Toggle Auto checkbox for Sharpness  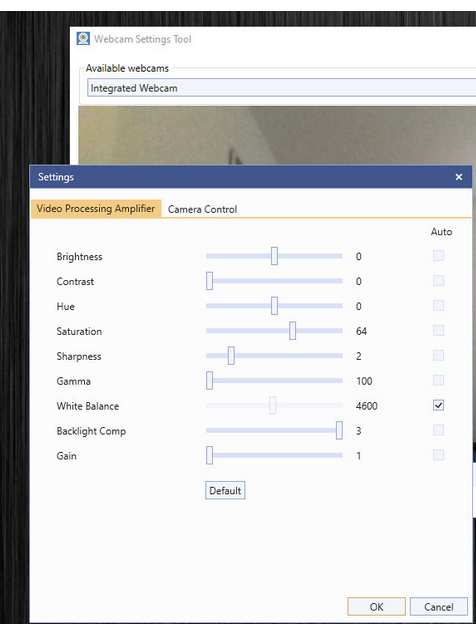[439, 356]
